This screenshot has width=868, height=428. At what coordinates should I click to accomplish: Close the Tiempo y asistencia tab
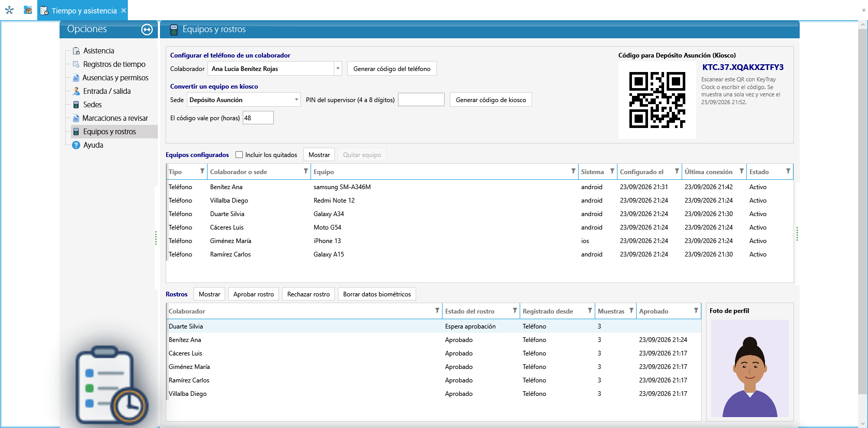point(124,10)
